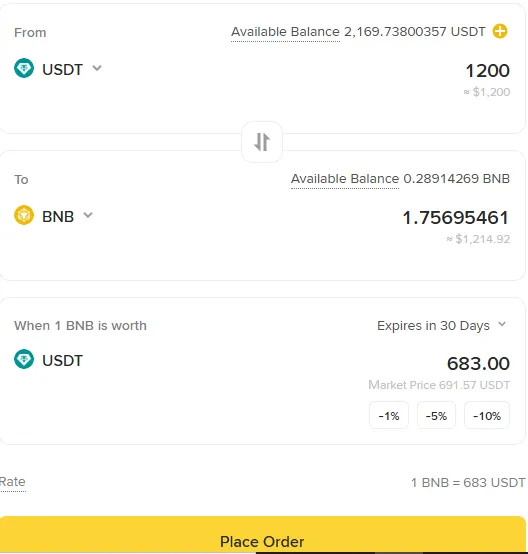Click the USDT coin icon in From section
The image size is (528, 554).
click(x=24, y=68)
